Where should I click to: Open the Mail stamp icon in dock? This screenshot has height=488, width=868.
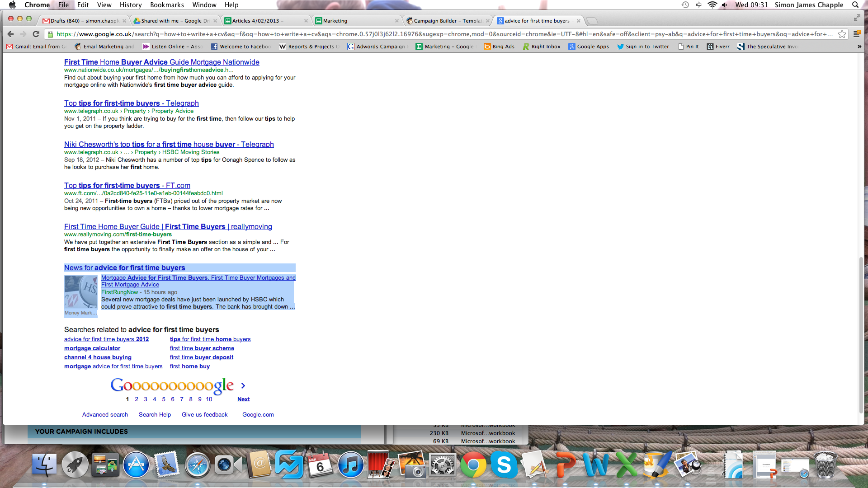click(x=167, y=465)
